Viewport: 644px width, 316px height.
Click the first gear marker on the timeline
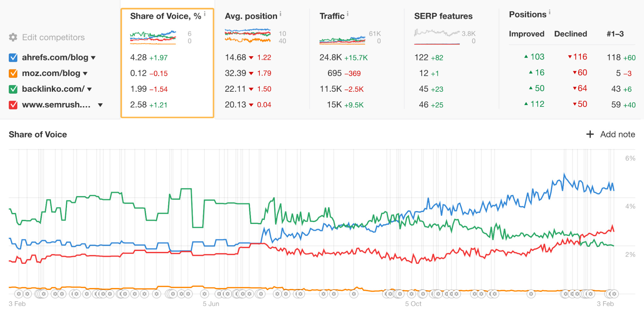point(19,293)
